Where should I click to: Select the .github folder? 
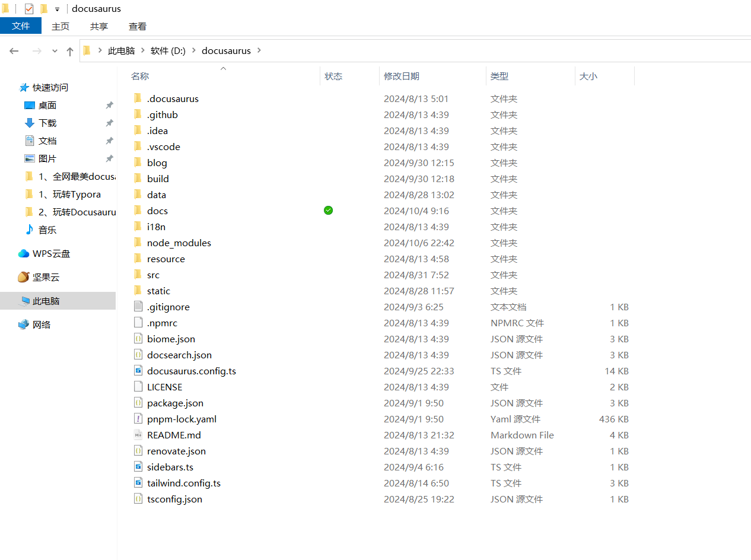click(x=163, y=114)
